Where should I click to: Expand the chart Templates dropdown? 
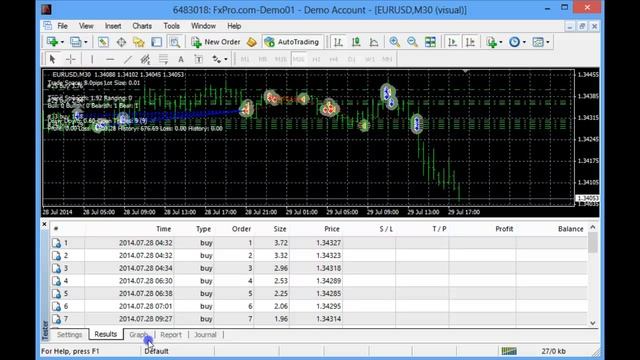click(x=548, y=42)
